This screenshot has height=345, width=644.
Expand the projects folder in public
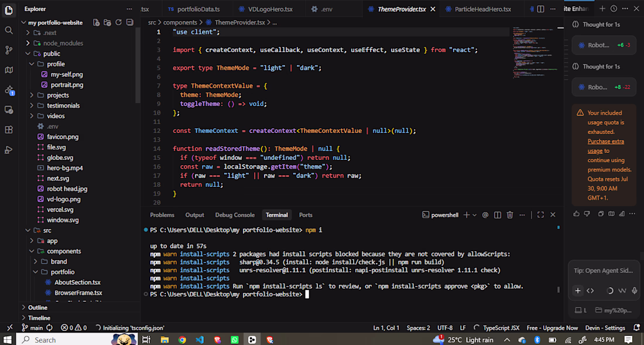pos(57,95)
